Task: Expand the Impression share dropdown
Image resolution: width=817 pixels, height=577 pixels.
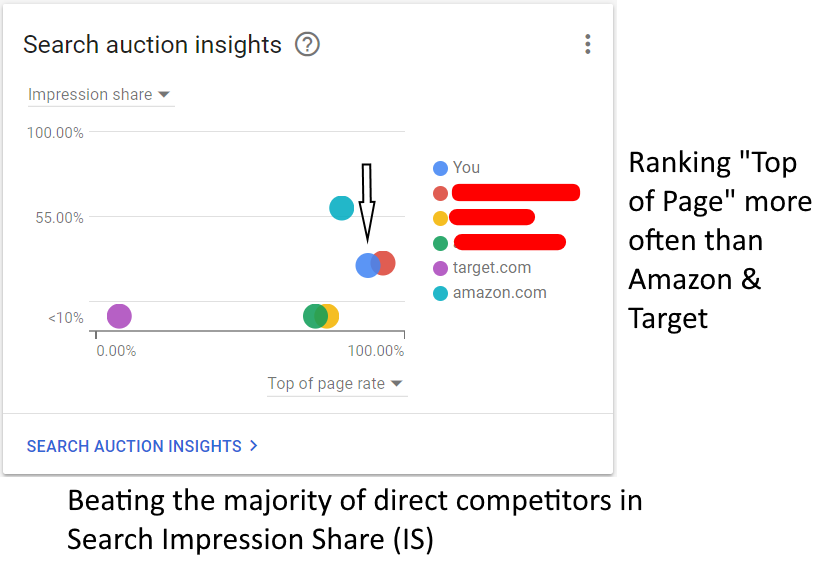Action: point(101,95)
